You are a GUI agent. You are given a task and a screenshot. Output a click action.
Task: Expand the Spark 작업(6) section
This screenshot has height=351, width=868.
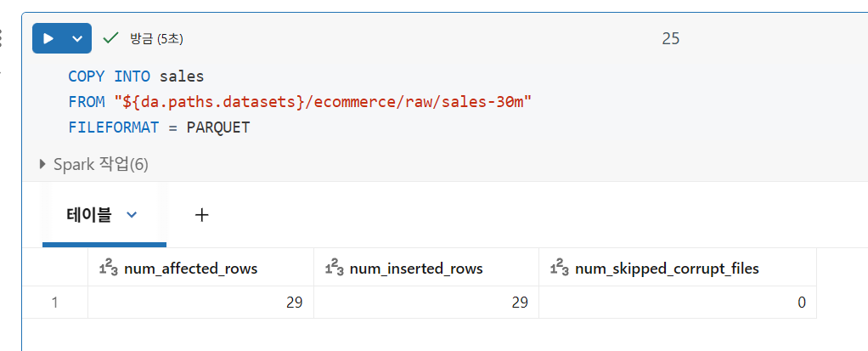(x=43, y=164)
